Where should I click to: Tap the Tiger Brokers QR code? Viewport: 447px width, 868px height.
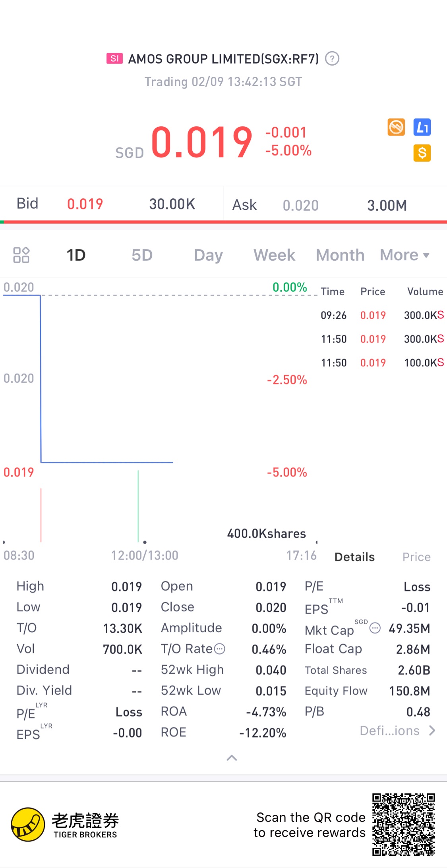coord(403,825)
